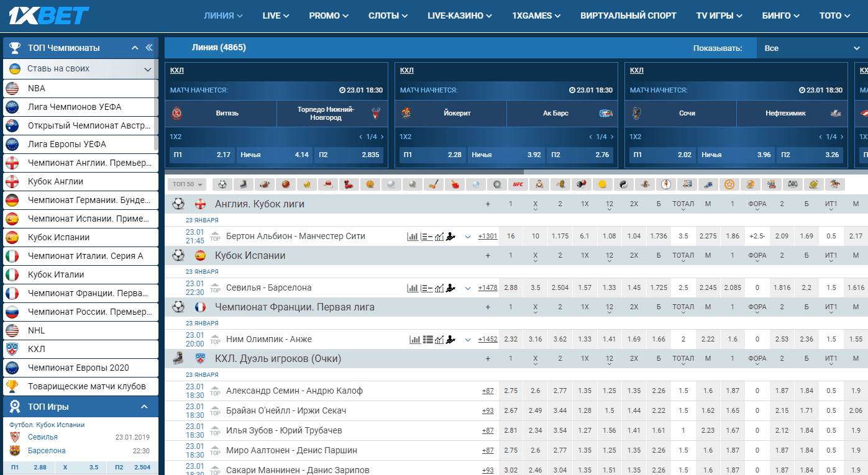Open the ТОП 50 dropdown
Viewport: 868px width, 475px height.
pos(186,184)
